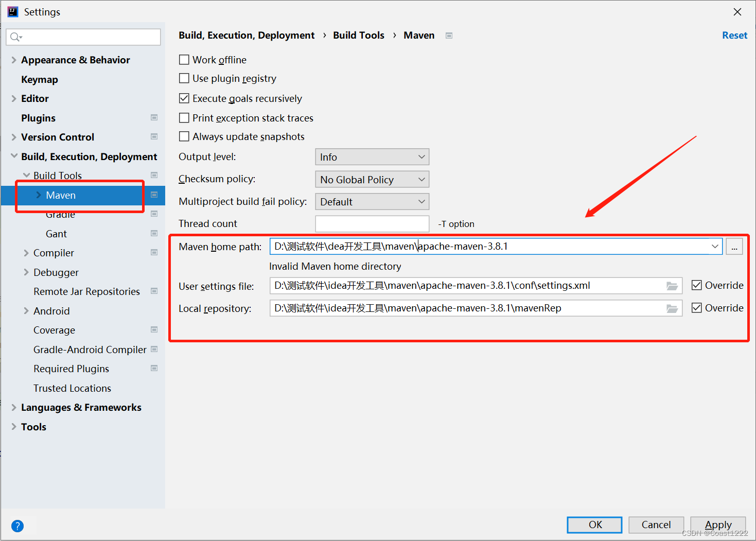756x541 pixels.
Task: Click the project-level icon beside Gradle
Action: click(154, 214)
